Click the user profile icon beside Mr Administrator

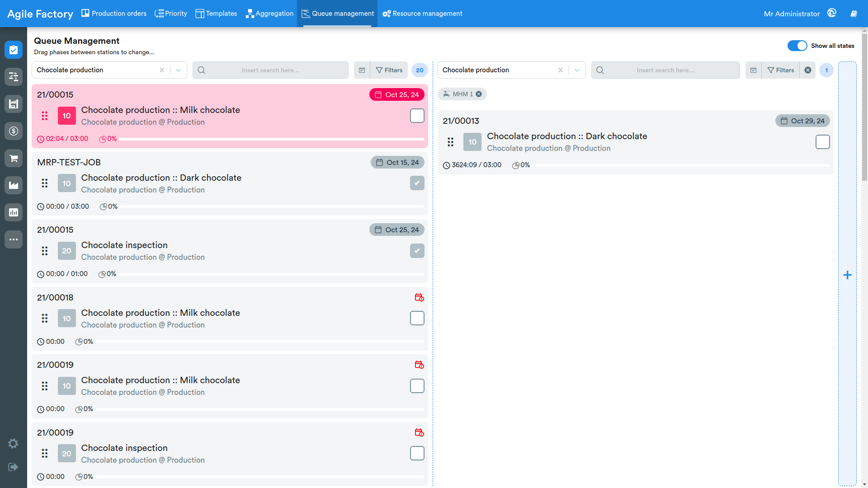[832, 13]
